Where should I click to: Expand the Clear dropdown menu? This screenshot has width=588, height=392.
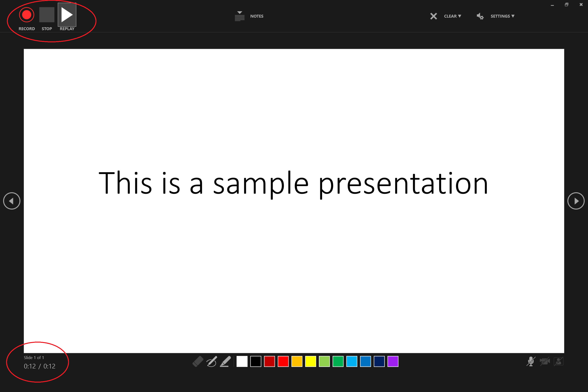(453, 16)
